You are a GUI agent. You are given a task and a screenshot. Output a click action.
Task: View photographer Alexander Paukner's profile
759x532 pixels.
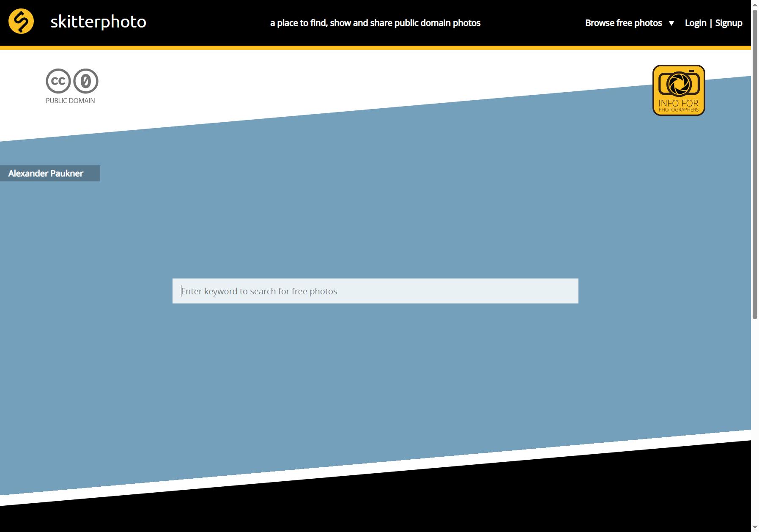(x=50, y=173)
